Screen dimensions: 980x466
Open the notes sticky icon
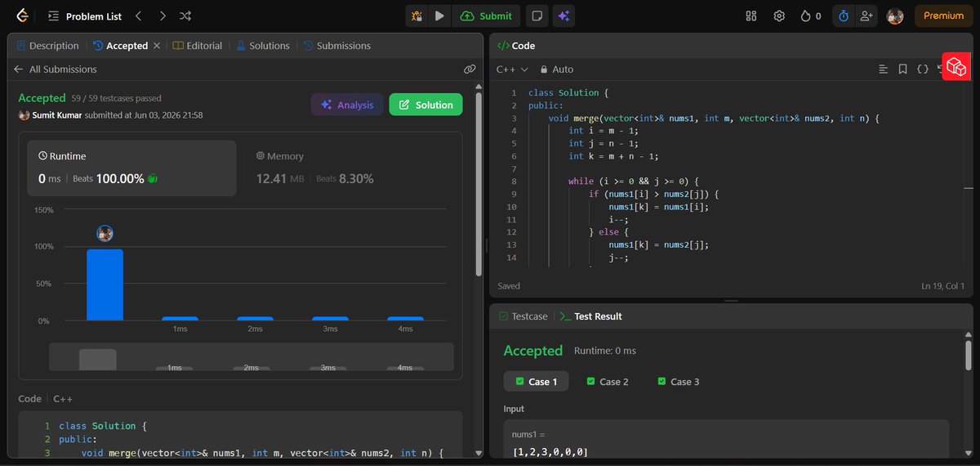click(x=537, y=16)
